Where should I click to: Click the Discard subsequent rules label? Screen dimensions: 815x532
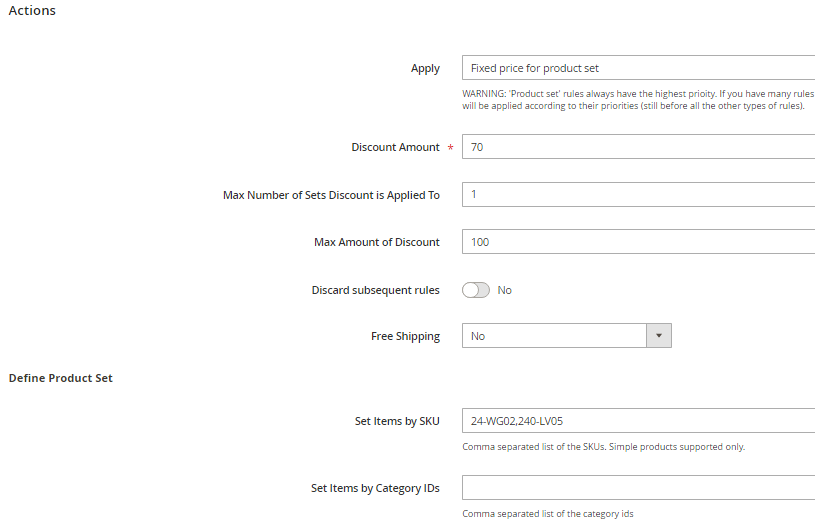(375, 290)
